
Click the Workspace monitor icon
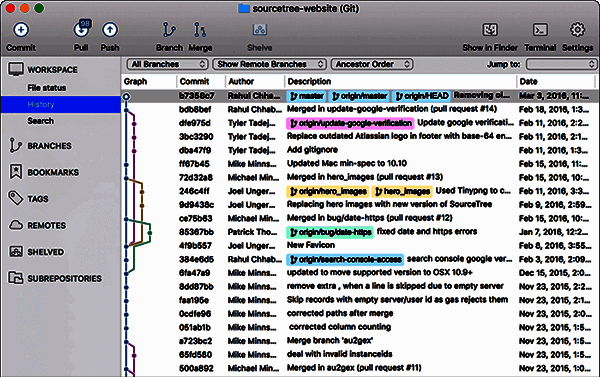[16, 69]
